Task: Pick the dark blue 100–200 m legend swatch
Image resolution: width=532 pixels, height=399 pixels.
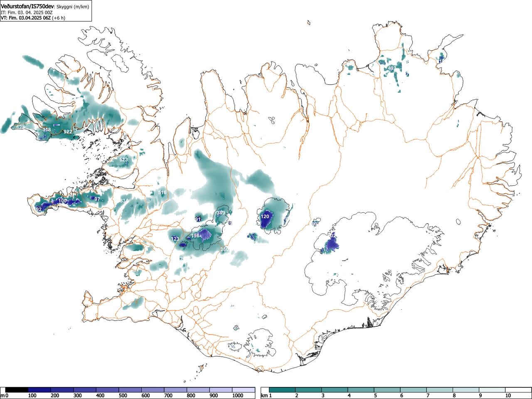Action: coord(39,390)
